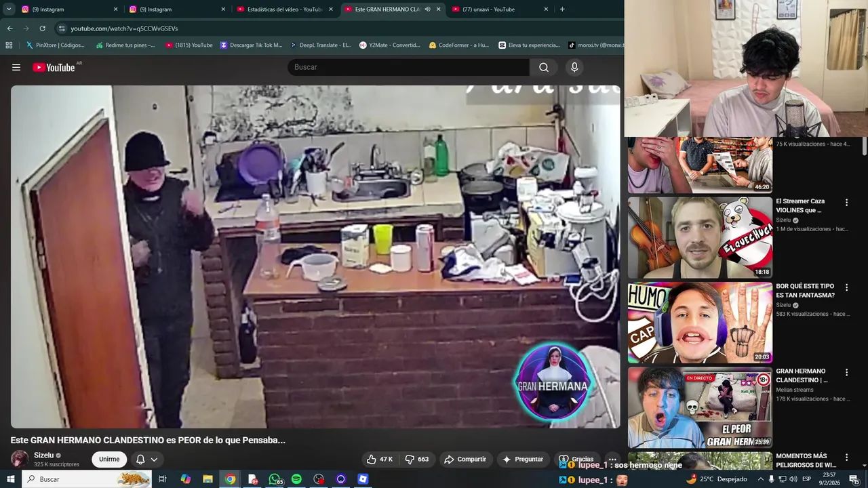
Task: Open the Melian streams channel name
Action: 796,390
